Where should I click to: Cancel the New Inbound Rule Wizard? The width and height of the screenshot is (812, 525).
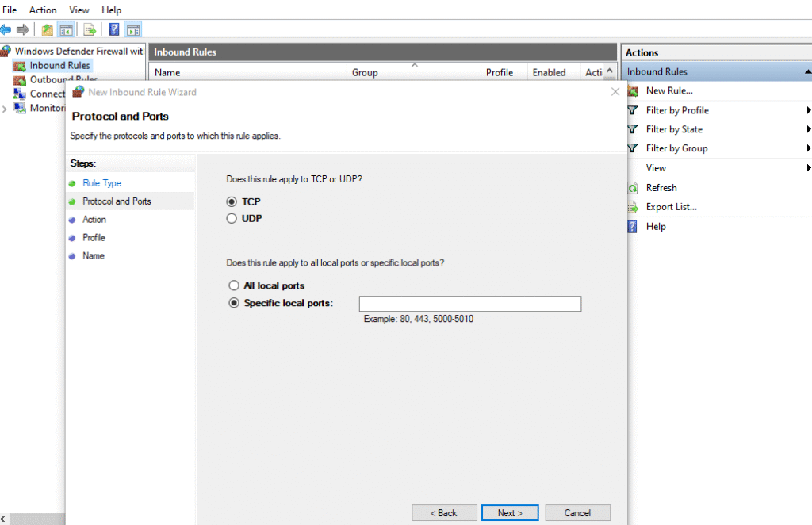point(577,512)
